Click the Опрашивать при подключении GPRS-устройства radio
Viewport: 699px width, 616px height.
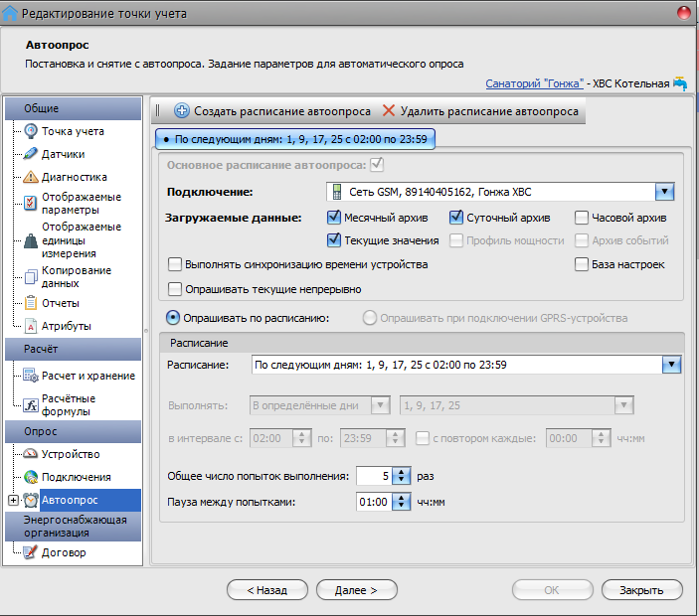click(370, 318)
